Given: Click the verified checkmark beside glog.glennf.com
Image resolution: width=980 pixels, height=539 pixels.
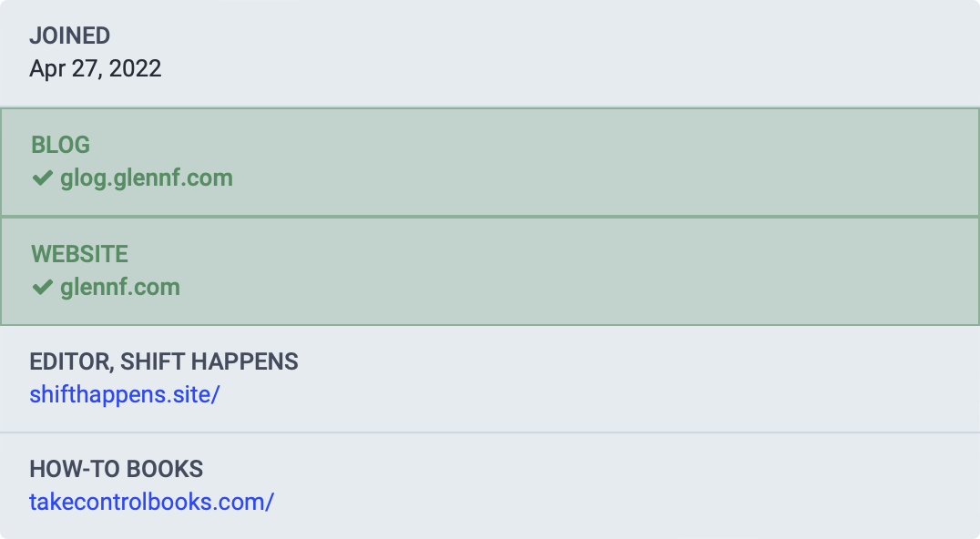Looking at the screenshot, I should pos(42,178).
